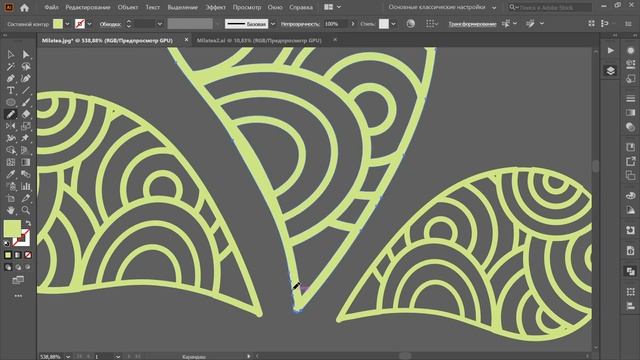640x360 pixels.
Task: Switch to Draw Normal mode
Action: click(8, 267)
